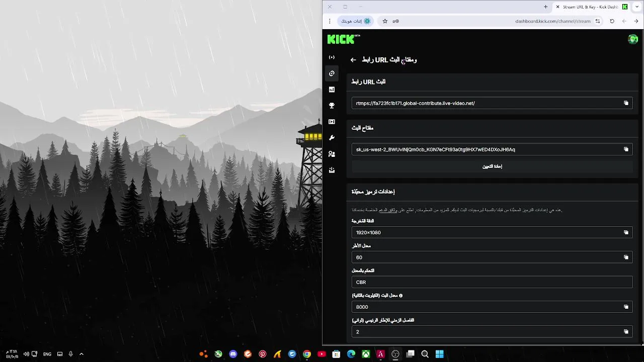Open the Chrome three-dot menu
This screenshot has width=644, height=362.
click(x=330, y=21)
